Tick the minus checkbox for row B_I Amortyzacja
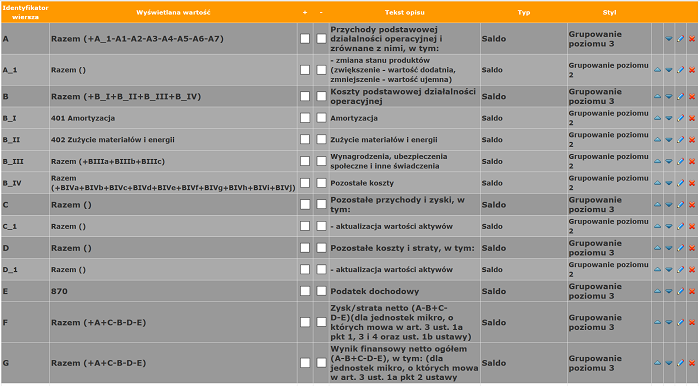The width and height of the screenshot is (700, 386). 321,118
